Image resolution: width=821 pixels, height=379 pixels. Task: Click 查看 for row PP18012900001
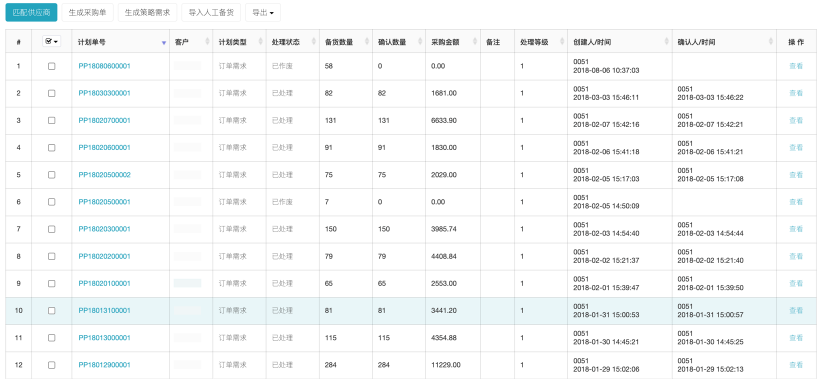796,365
